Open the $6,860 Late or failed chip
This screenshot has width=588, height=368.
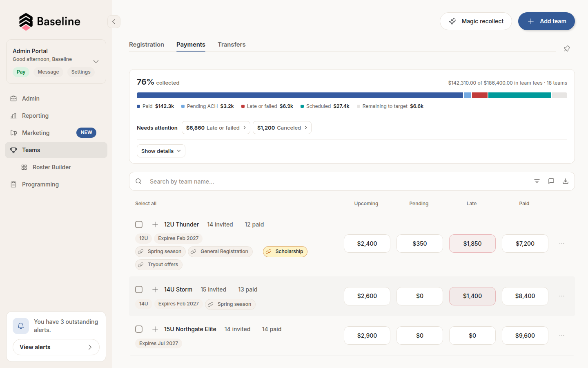[x=216, y=128]
